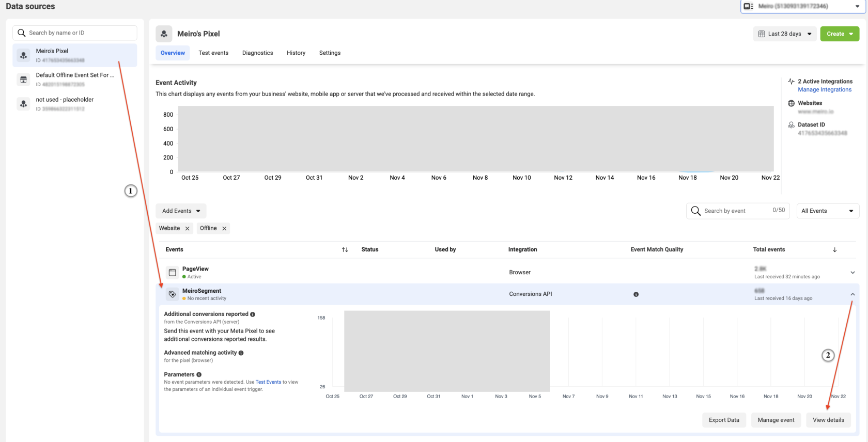Screen dimensions: 868x442
Task: Expand the PageView event row chevron
Action: [x=853, y=273]
